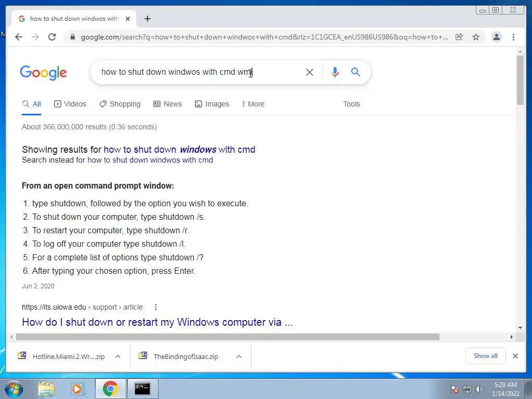The height and width of the screenshot is (399, 532).
Task: Open search Tools options
Action: tap(351, 104)
